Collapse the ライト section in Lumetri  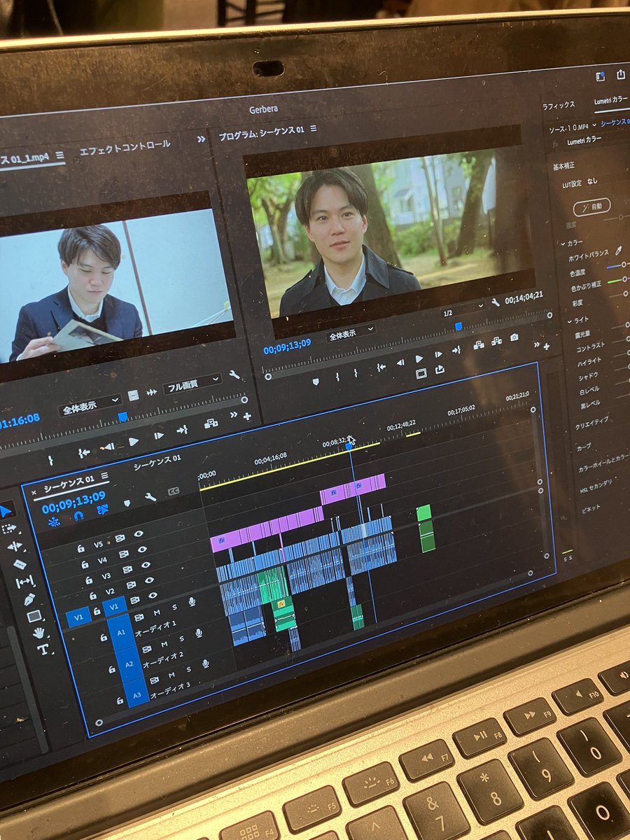568,321
